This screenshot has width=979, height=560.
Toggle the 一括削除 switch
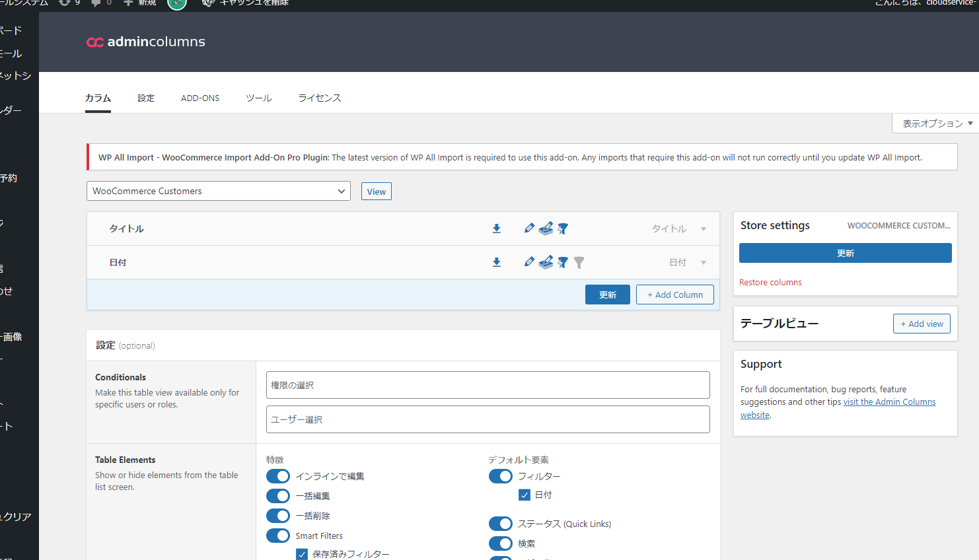278,516
